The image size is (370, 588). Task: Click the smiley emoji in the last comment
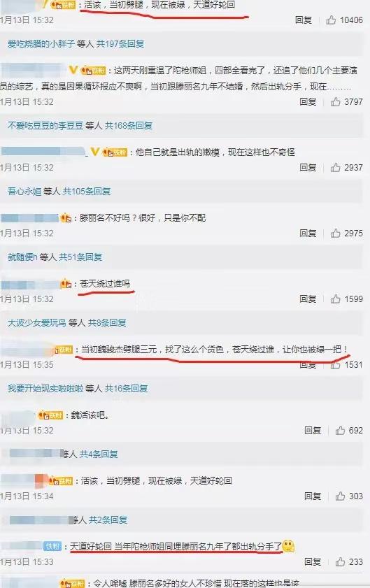click(x=288, y=546)
